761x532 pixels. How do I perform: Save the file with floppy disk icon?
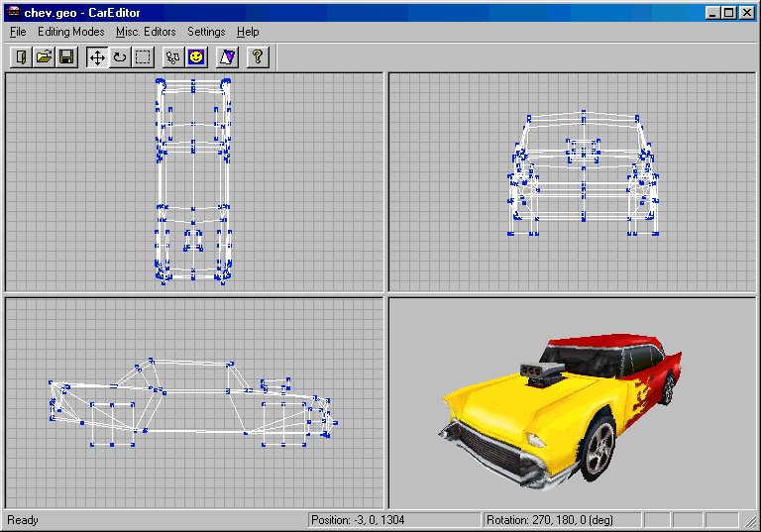pyautogui.click(x=66, y=57)
